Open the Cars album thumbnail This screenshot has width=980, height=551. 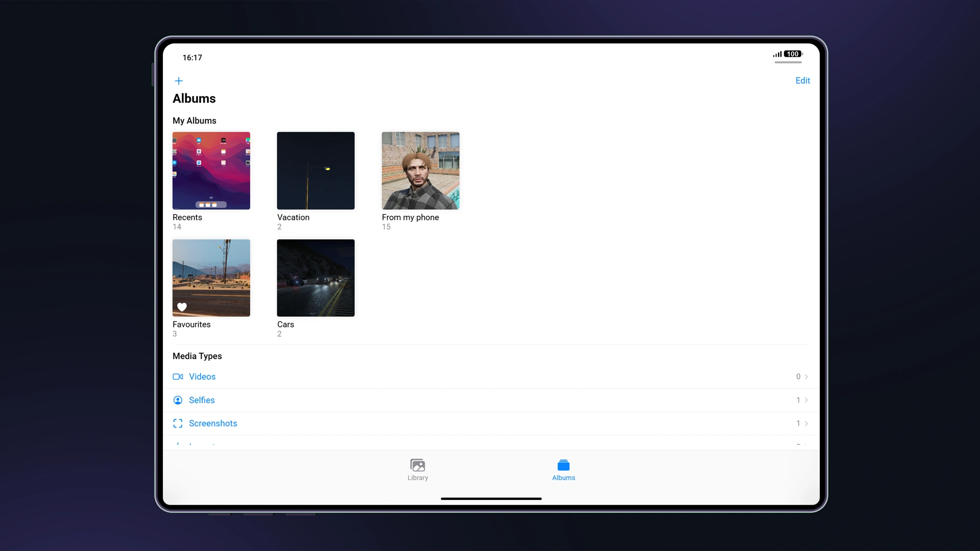coord(315,278)
